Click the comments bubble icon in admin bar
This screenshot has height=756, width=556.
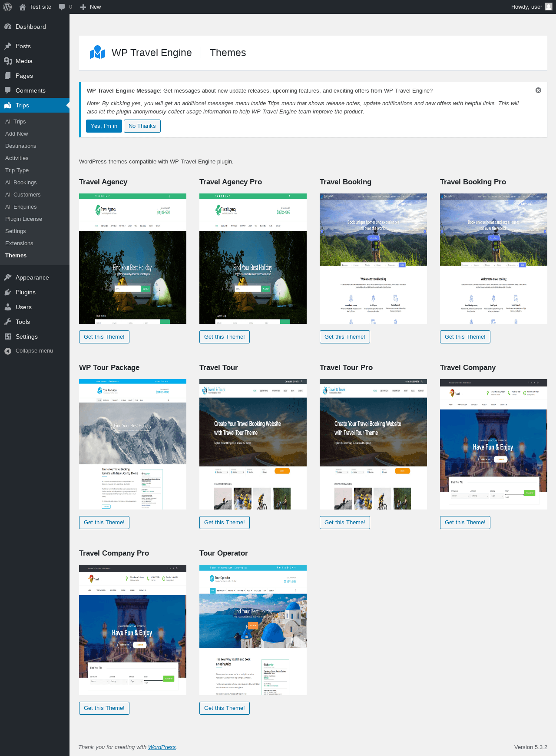(62, 7)
